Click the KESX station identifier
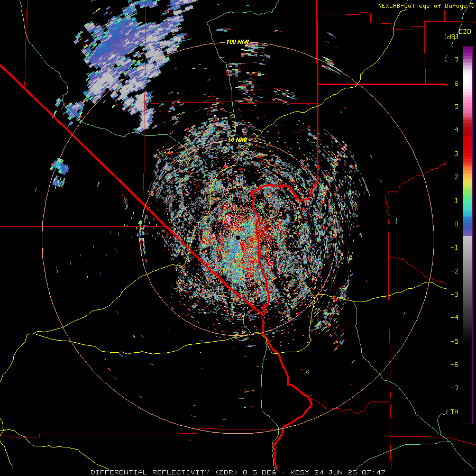The width and height of the screenshot is (476, 476). click(x=300, y=472)
